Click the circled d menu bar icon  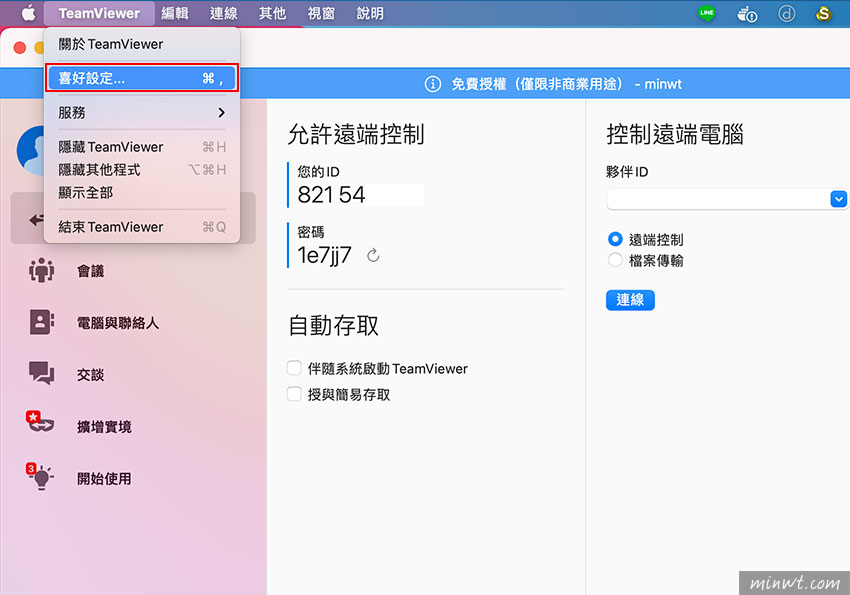787,14
